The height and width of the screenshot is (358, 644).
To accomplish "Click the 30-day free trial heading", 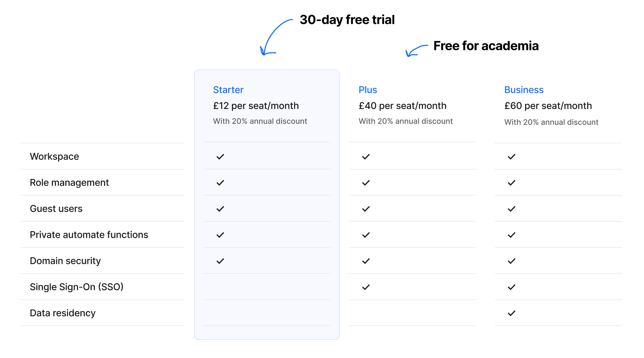I will (x=347, y=20).
